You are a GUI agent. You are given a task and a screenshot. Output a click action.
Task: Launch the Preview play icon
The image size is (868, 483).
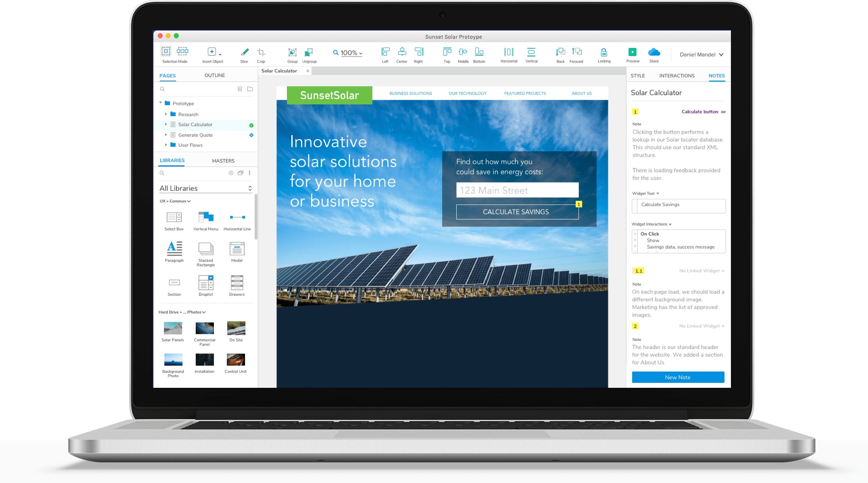633,52
